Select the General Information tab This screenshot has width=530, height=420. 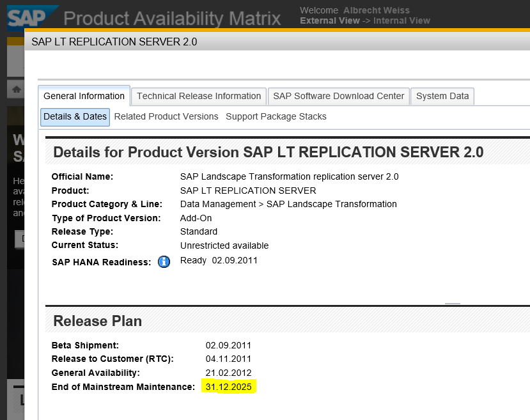[84, 95]
